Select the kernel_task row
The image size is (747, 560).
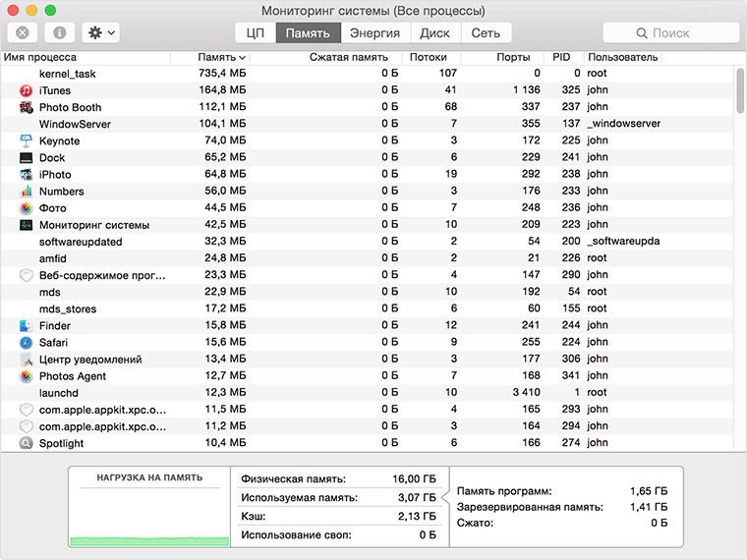coord(367,74)
